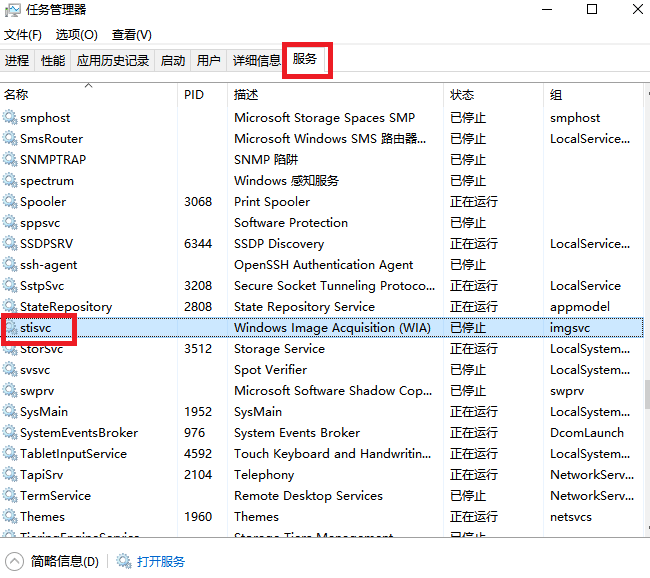Click 'Software Protection' description text
The height and width of the screenshot is (578, 650).
[x=291, y=222]
